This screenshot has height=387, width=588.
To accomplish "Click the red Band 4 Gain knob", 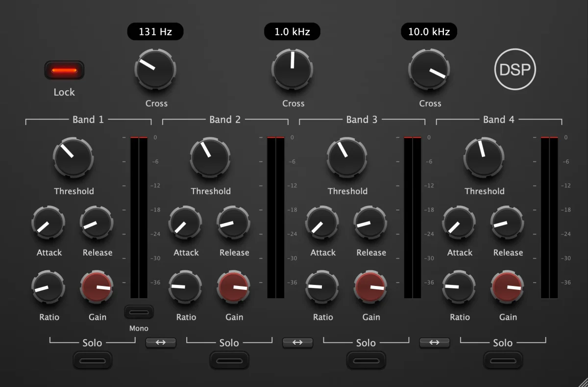I will click(508, 287).
